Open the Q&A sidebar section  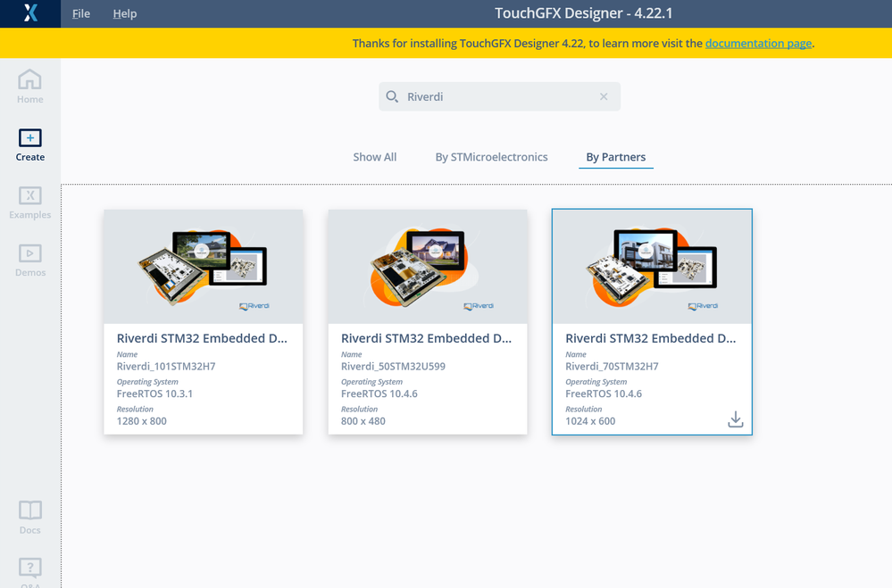click(x=30, y=572)
